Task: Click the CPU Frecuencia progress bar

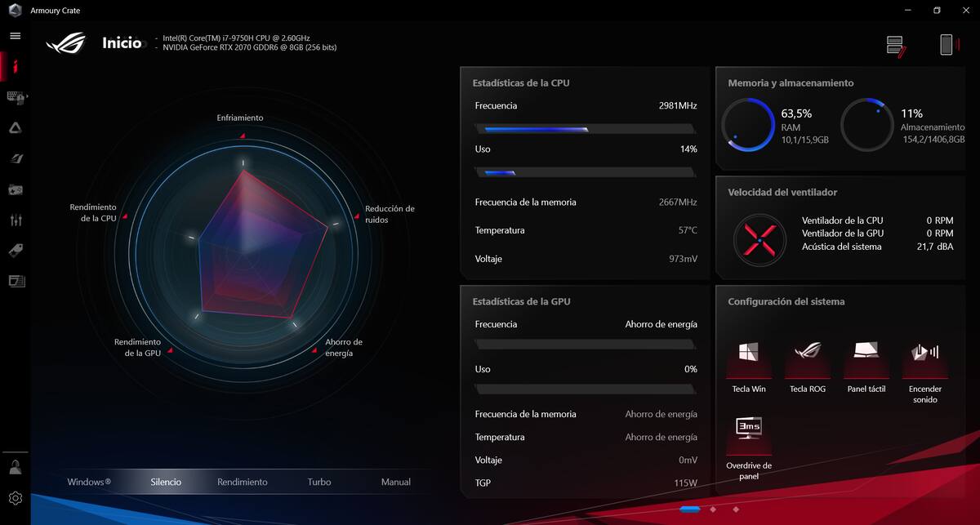Action: click(x=585, y=128)
